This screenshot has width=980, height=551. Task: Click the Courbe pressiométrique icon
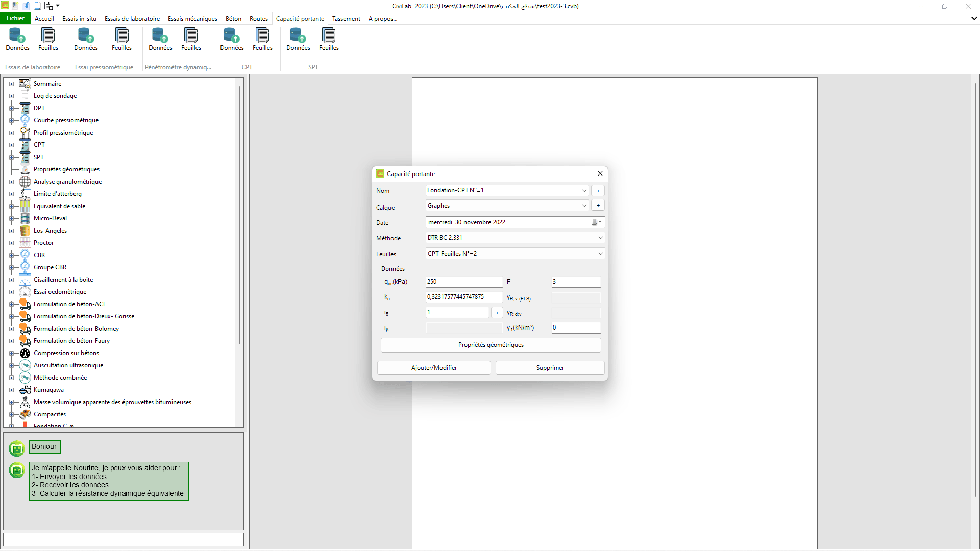coord(25,120)
